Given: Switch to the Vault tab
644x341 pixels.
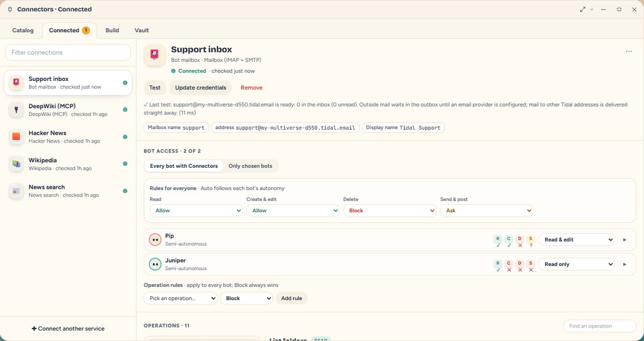Looking at the screenshot, I should point(142,31).
